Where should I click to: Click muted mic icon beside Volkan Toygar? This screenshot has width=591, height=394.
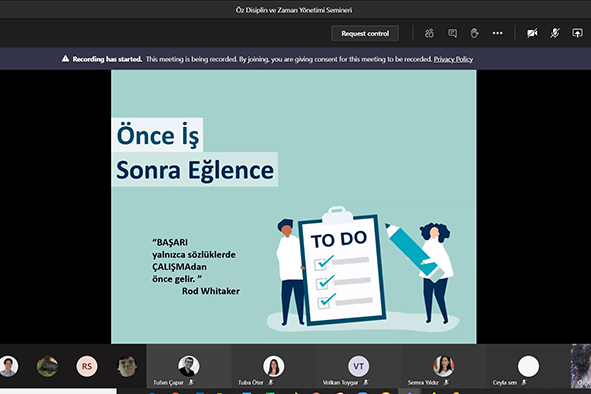(x=366, y=383)
